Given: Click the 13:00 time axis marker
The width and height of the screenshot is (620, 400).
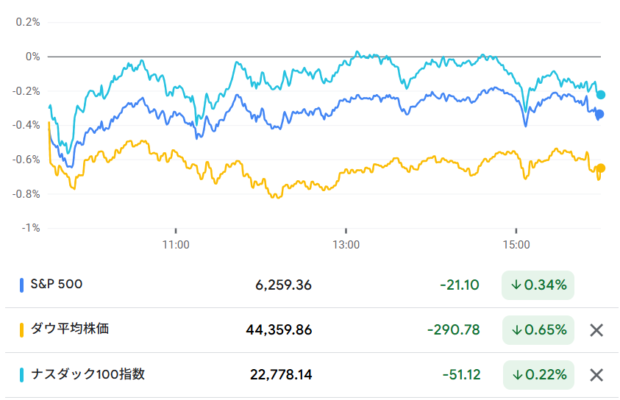Looking at the screenshot, I should [x=346, y=245].
